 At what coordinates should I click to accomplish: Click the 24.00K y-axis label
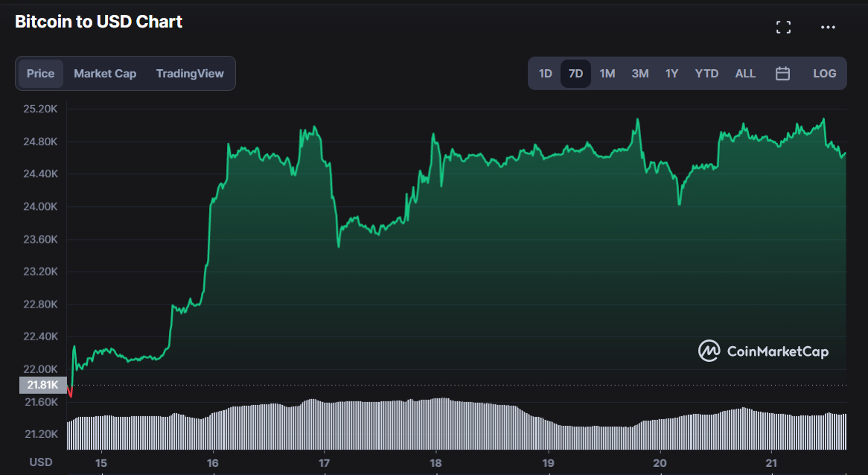tap(40, 206)
